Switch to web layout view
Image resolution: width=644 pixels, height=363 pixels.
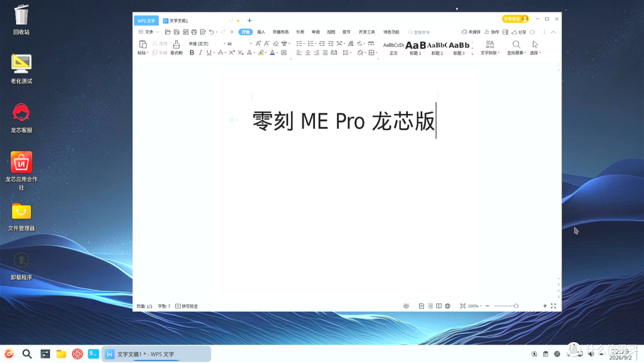click(448, 306)
